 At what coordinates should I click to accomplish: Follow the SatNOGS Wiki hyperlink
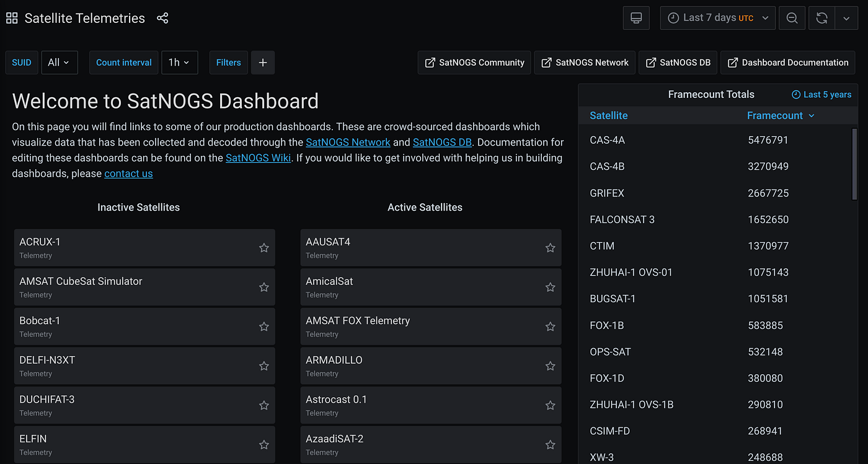(259, 157)
